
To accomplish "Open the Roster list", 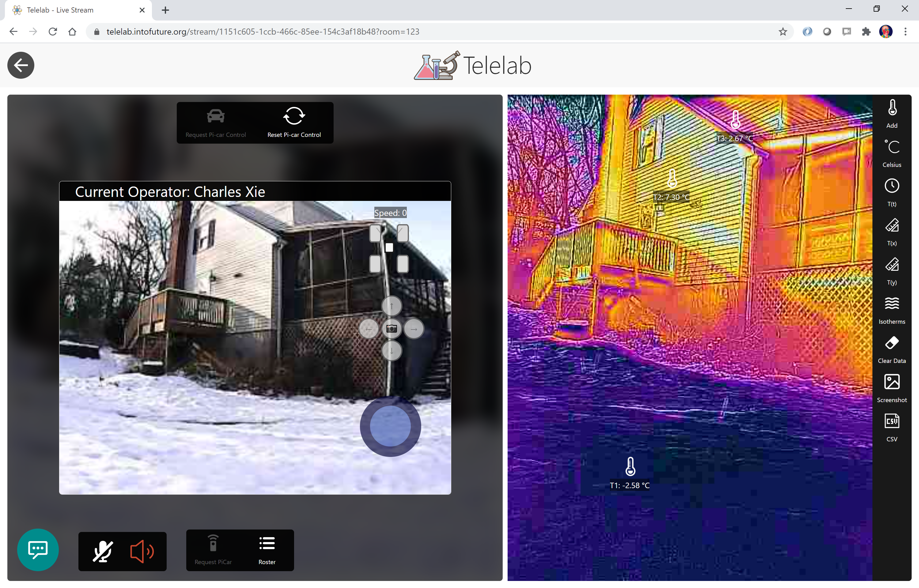I will click(267, 550).
